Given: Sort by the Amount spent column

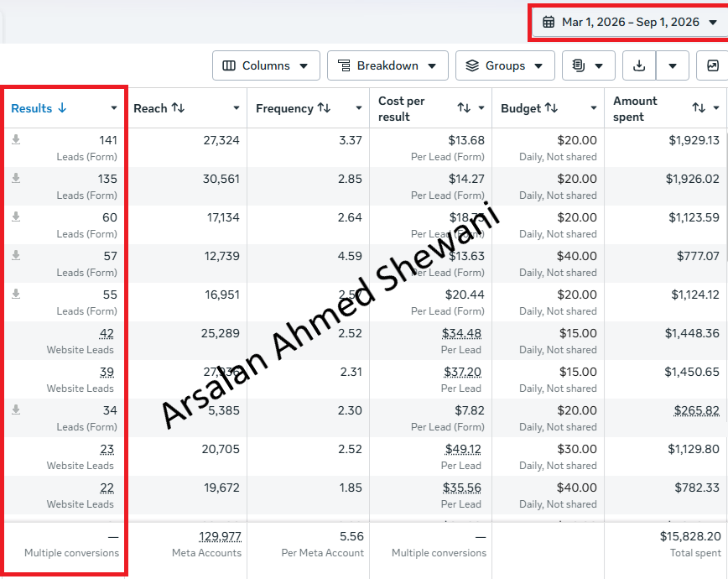Looking at the screenshot, I should pos(699,108).
